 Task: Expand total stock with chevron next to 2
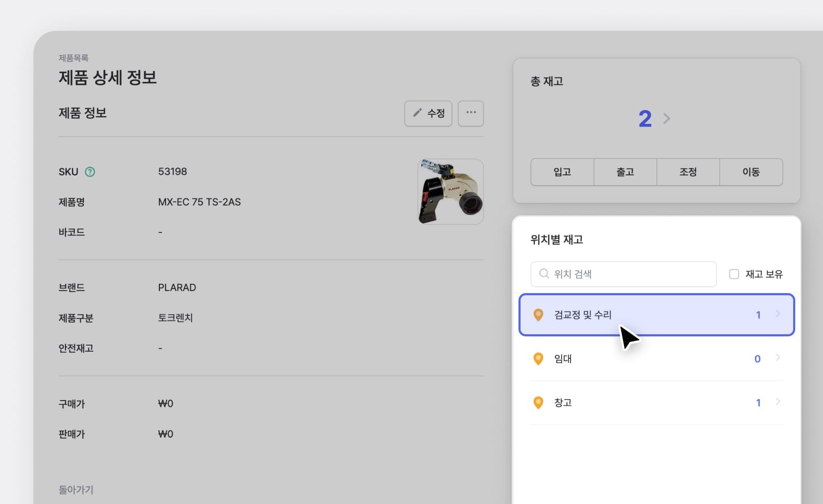[667, 119]
